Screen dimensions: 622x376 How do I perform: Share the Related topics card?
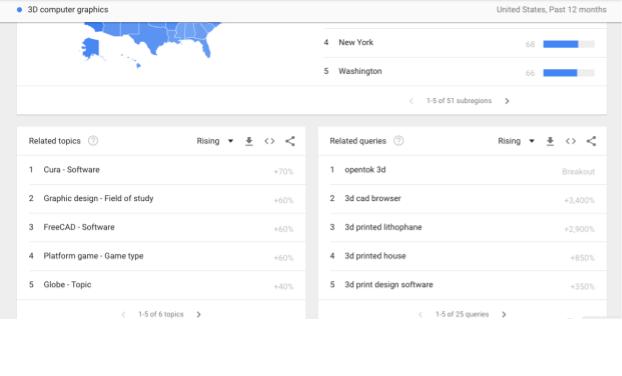(290, 141)
